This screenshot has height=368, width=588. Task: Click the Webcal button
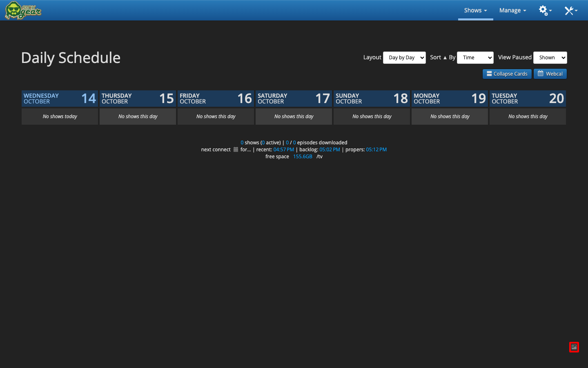550,74
